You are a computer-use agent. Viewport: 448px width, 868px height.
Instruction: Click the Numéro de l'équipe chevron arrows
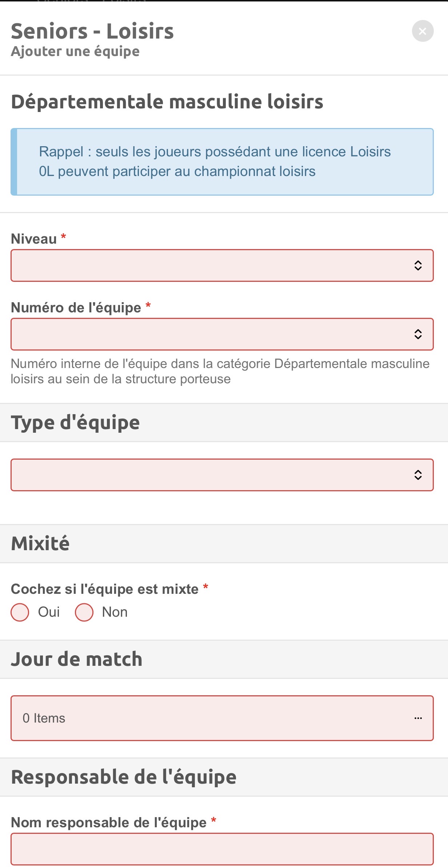click(418, 334)
